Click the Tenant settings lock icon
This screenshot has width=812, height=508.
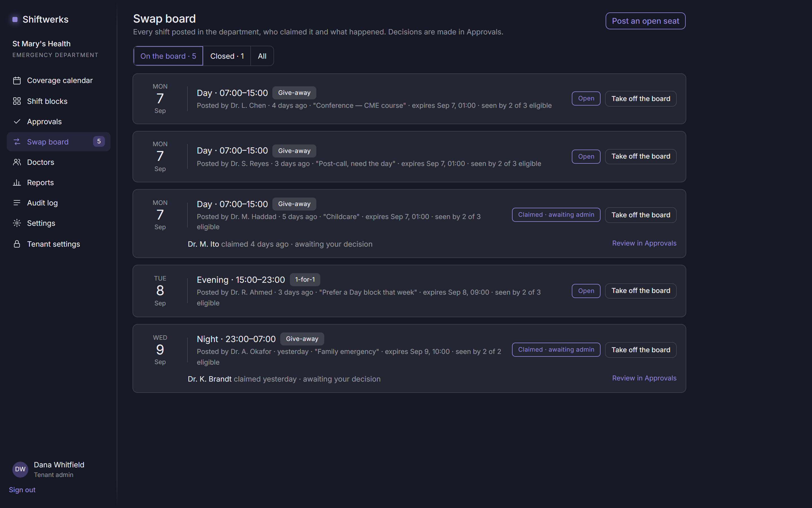17,244
